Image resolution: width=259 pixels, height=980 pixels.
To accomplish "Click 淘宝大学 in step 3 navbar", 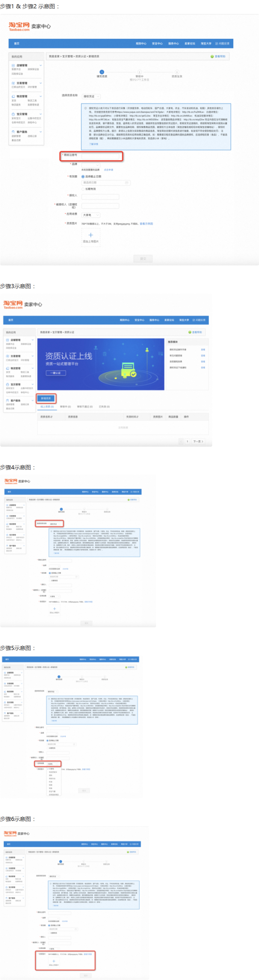I will (184, 320).
